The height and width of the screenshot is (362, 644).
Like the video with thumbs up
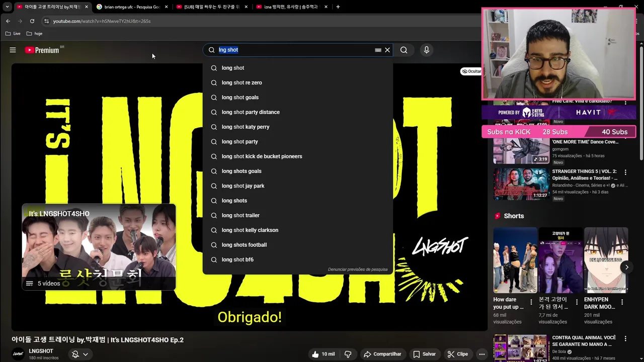click(x=323, y=354)
